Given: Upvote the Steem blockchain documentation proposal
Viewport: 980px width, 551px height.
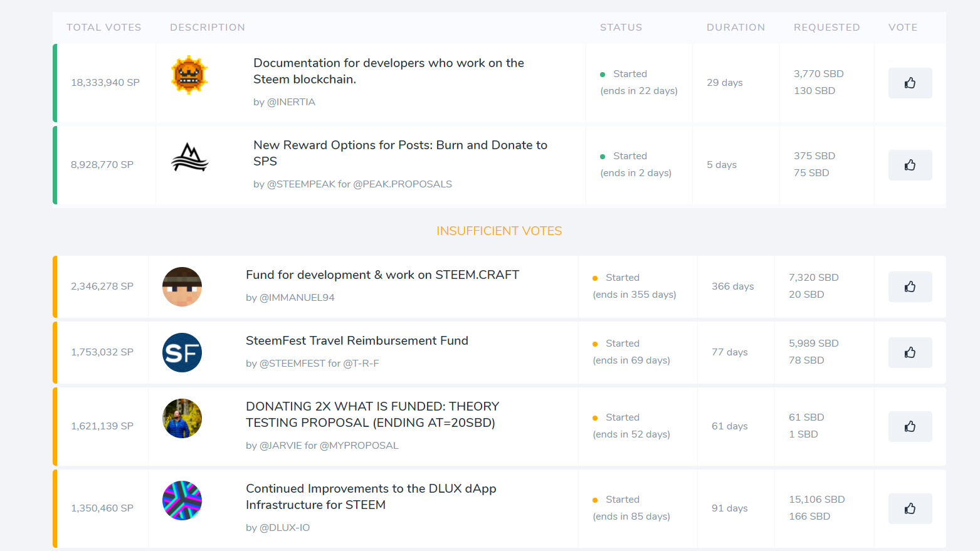Looking at the screenshot, I should pyautogui.click(x=910, y=83).
